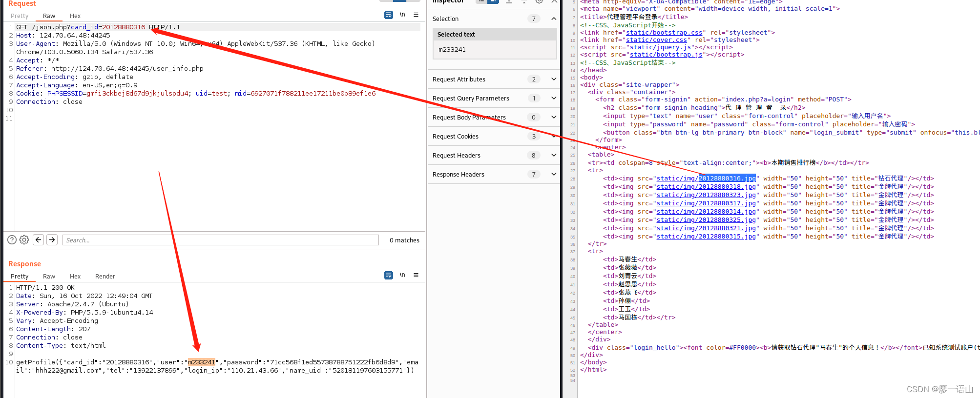
Task: Click table cell 马国栋 in source view
Action: [x=628, y=318]
